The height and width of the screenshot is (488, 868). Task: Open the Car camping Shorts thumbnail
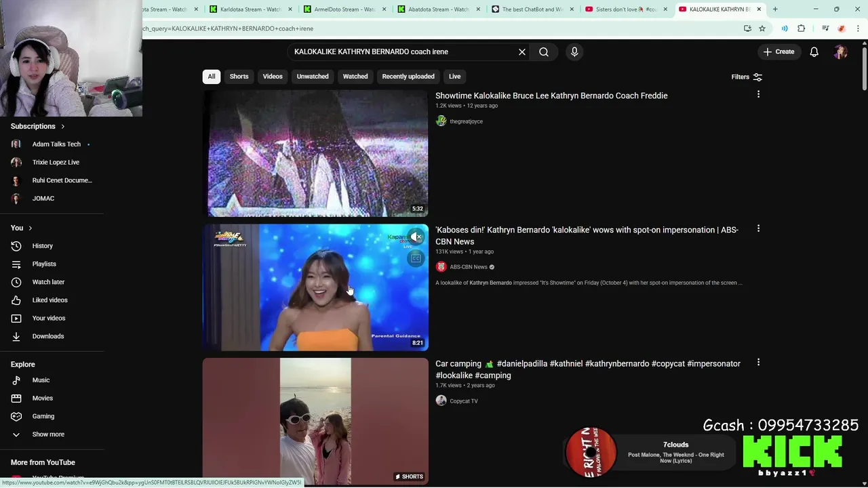click(x=315, y=421)
